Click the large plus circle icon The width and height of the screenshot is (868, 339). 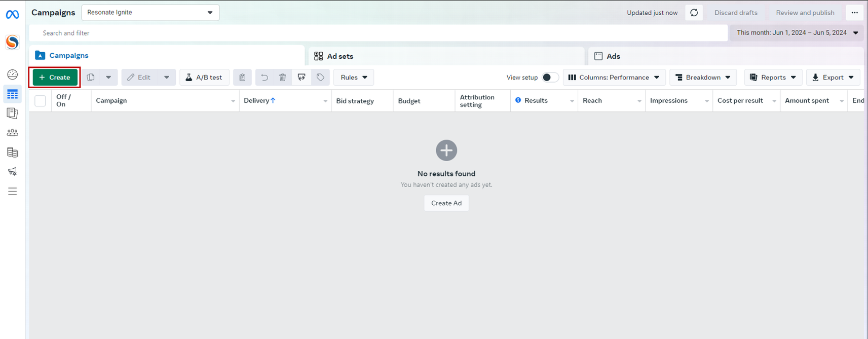click(x=446, y=150)
